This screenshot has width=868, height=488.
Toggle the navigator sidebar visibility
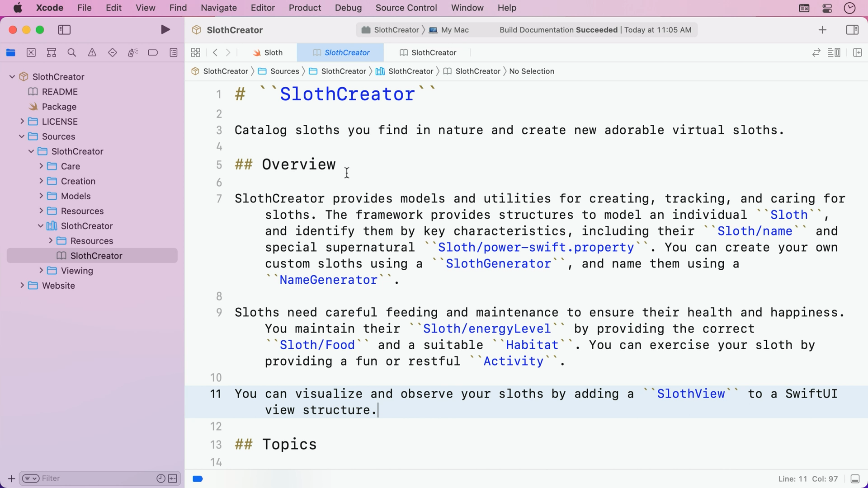[x=65, y=30]
